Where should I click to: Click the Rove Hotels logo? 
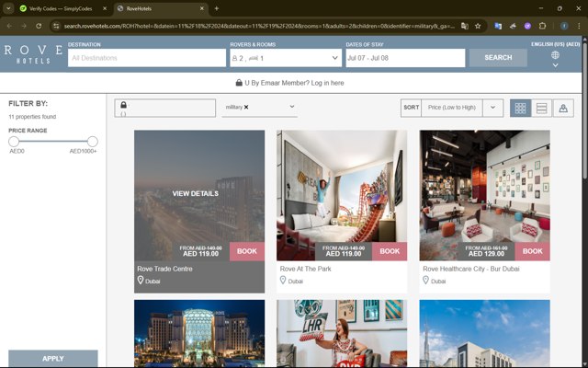[x=33, y=54]
